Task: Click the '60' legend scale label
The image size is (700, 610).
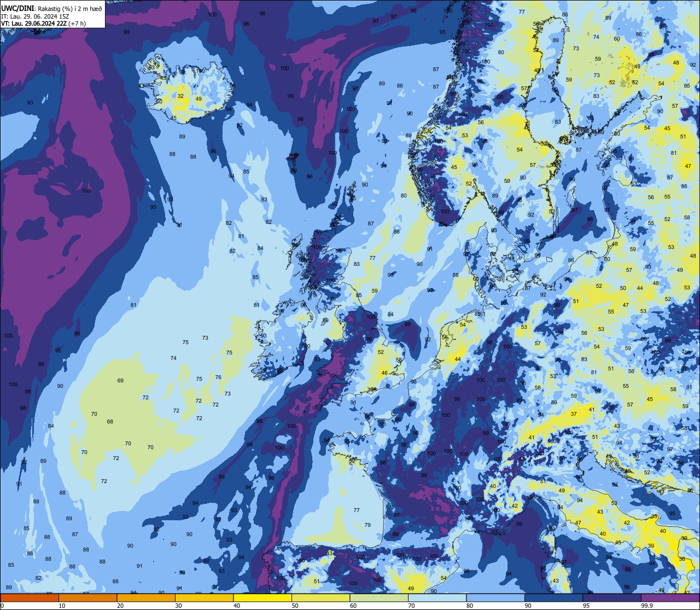Action: coord(353,606)
